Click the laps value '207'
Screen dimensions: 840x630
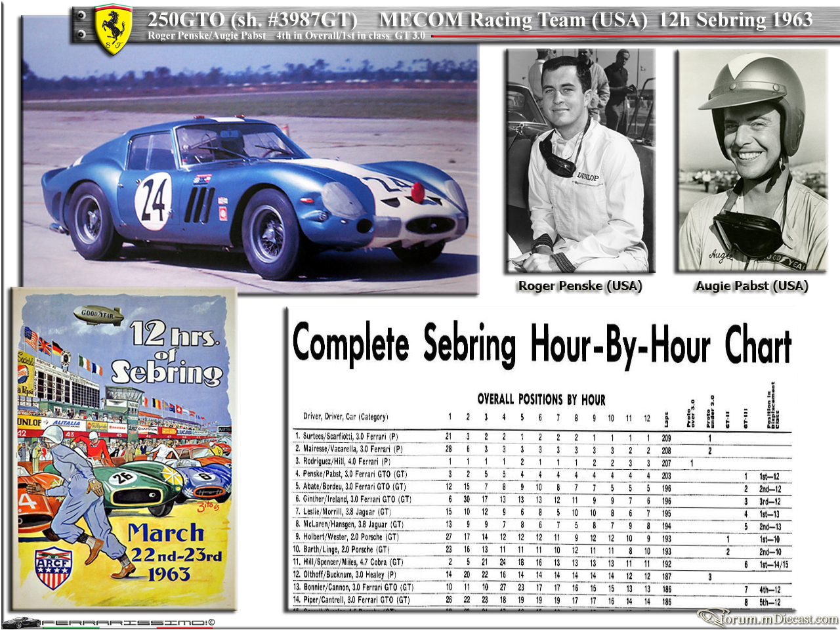(x=667, y=463)
